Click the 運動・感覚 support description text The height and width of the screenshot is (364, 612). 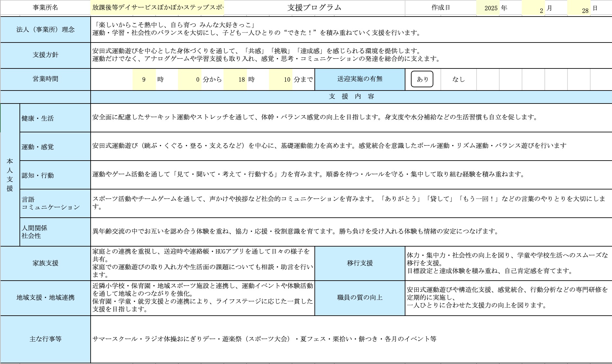[329, 146]
